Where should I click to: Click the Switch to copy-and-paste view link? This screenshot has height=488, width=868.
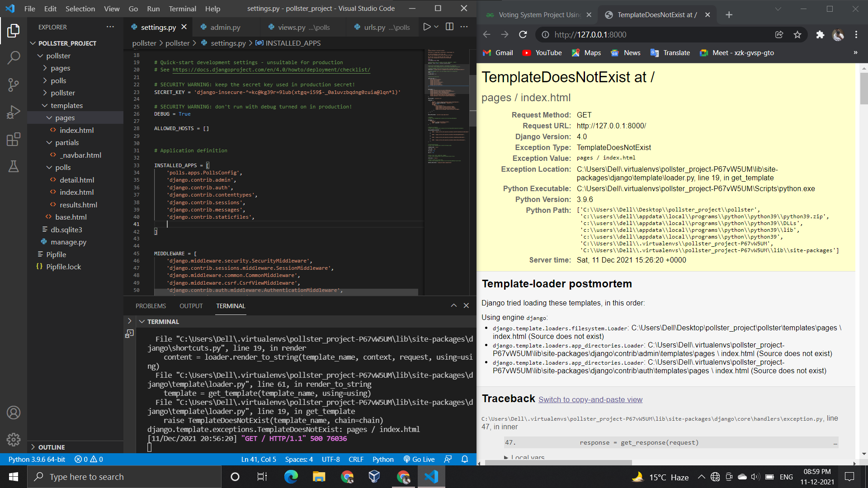click(590, 399)
